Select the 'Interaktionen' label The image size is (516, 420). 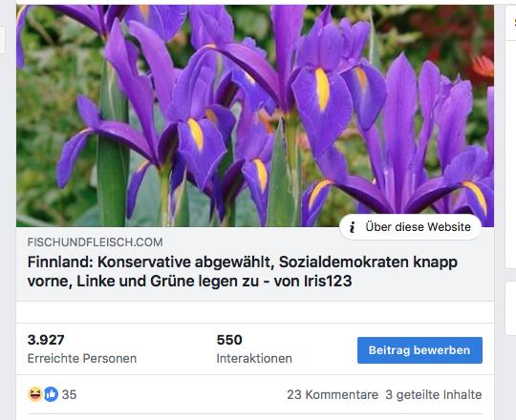pyautogui.click(x=254, y=359)
